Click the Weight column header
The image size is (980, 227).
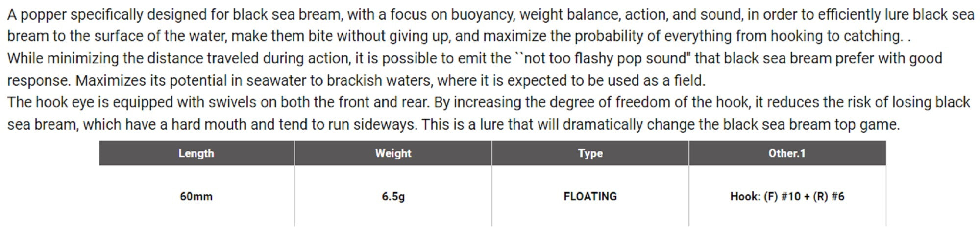coord(393,153)
